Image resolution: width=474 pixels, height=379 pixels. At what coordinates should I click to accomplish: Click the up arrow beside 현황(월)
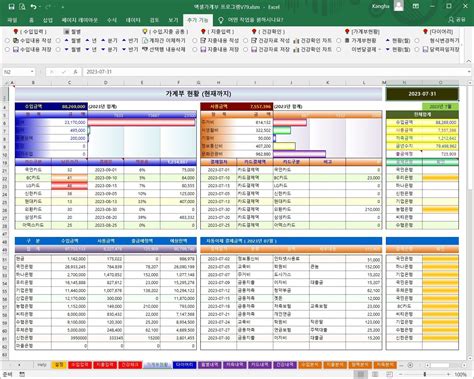pyautogui.click(x=388, y=40)
